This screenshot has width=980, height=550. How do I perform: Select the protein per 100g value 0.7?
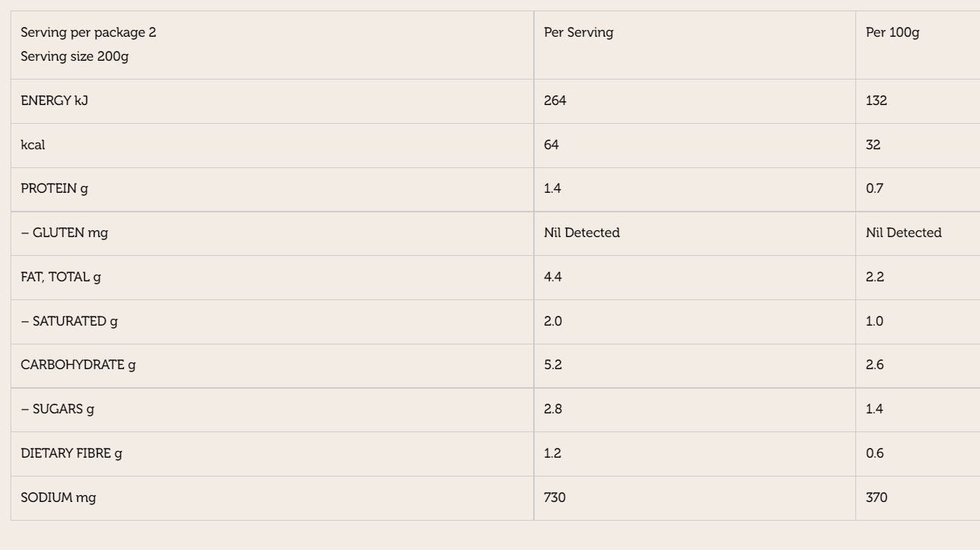(x=874, y=188)
